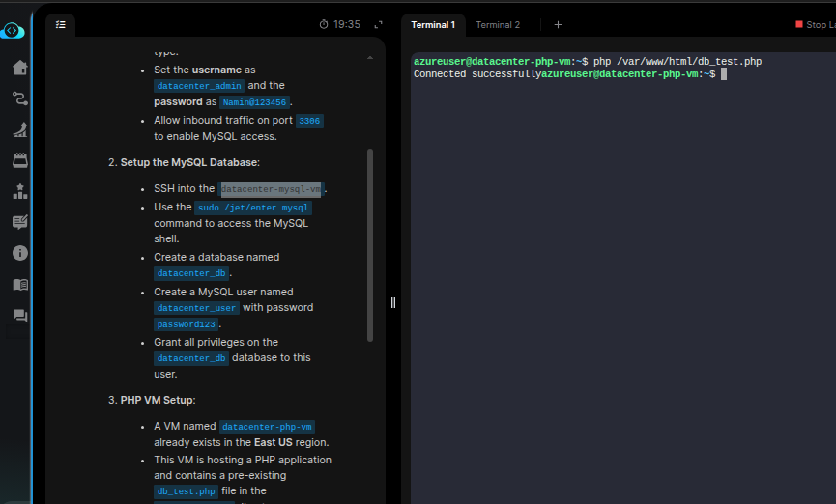
Task: Open the book documentation icon in sidebar
Action: coord(19,285)
